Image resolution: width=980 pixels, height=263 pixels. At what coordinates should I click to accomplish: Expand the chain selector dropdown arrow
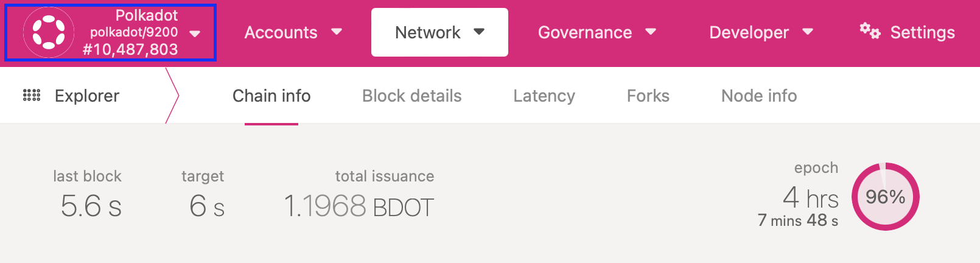pyautogui.click(x=195, y=33)
